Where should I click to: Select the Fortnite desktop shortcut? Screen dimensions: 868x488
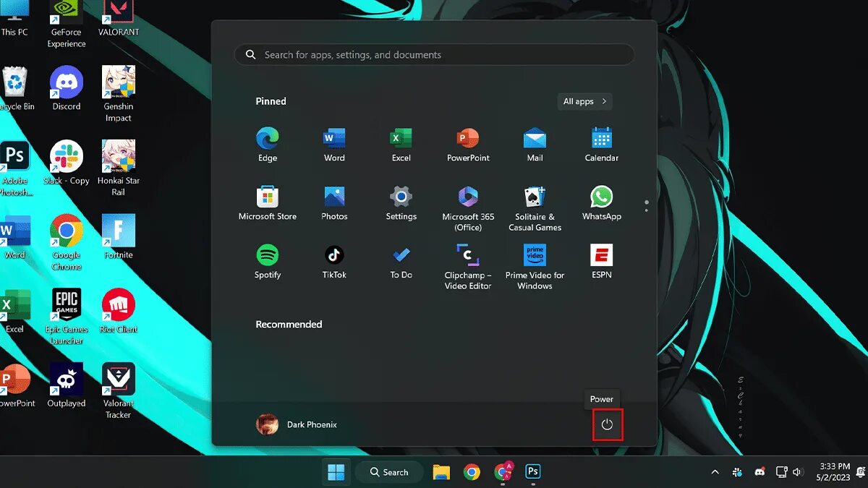point(119,236)
